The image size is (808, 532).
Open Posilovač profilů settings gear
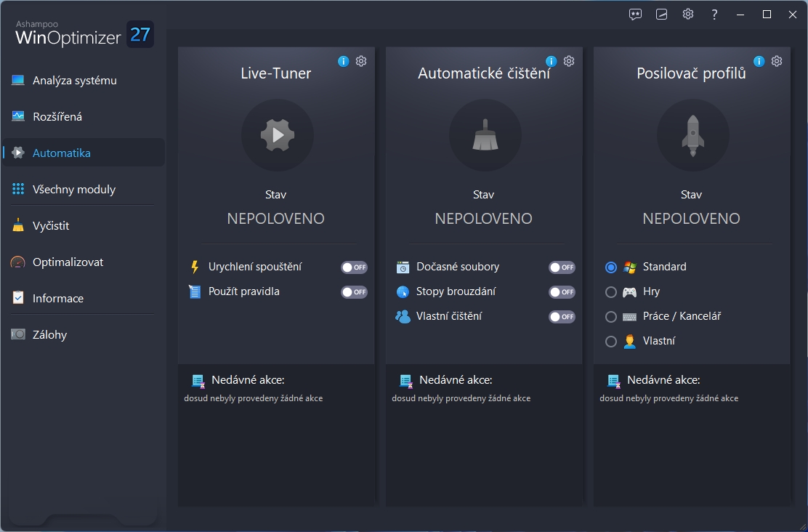(777, 61)
